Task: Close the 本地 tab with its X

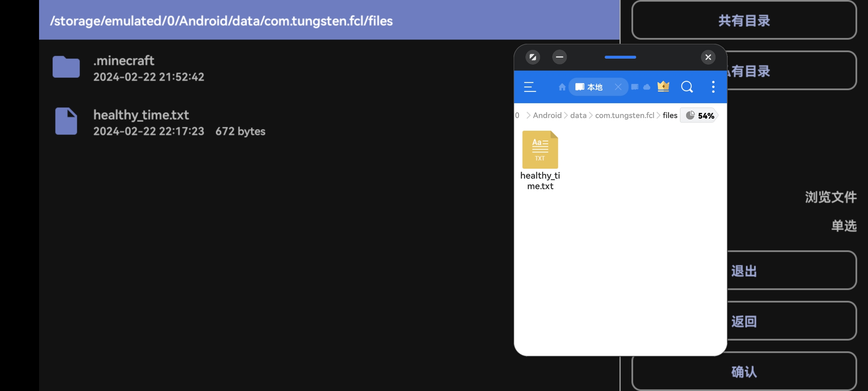Action: point(618,87)
